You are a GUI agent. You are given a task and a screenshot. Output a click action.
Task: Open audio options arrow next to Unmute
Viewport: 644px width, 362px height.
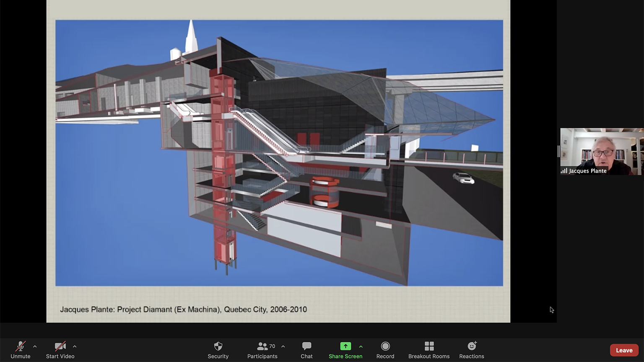tap(35, 346)
